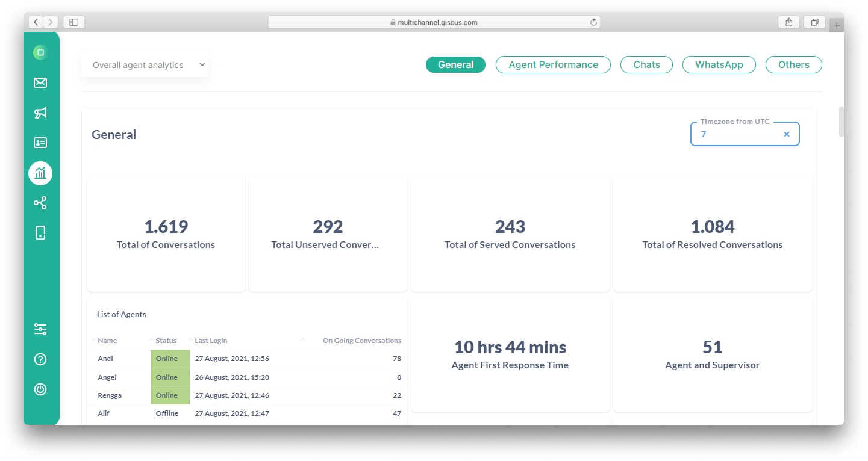Screen dimensions: 868x461
Task: Sort agents by Last Login column
Action: pyautogui.click(x=211, y=341)
